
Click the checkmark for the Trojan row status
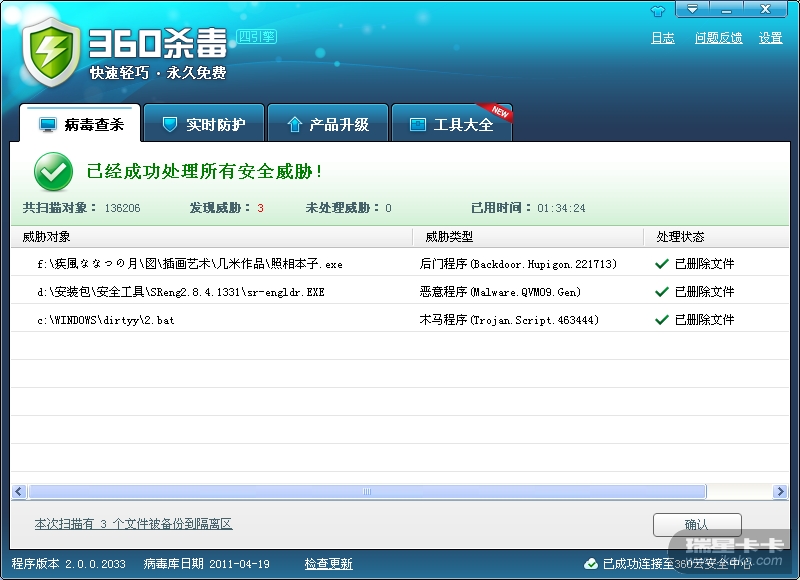click(662, 320)
